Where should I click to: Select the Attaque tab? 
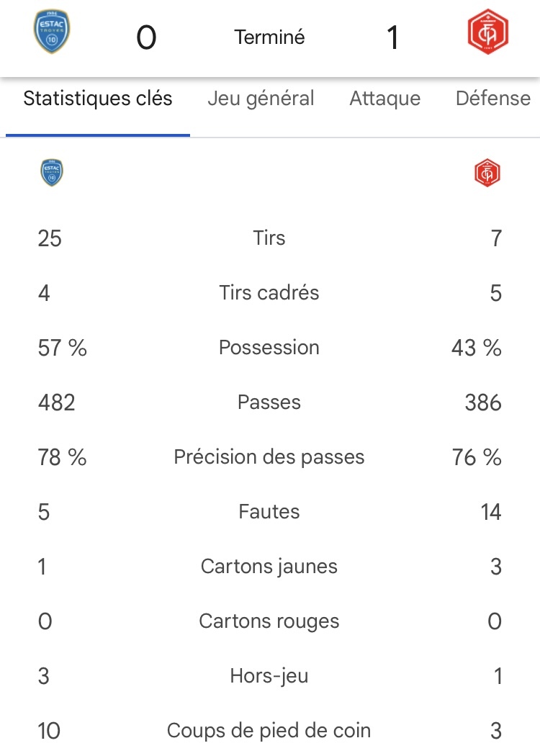point(385,99)
